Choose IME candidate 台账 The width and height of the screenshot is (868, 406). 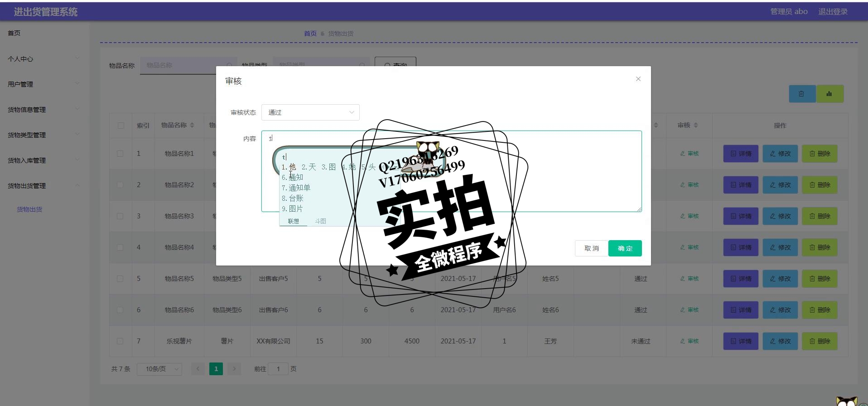click(x=293, y=198)
